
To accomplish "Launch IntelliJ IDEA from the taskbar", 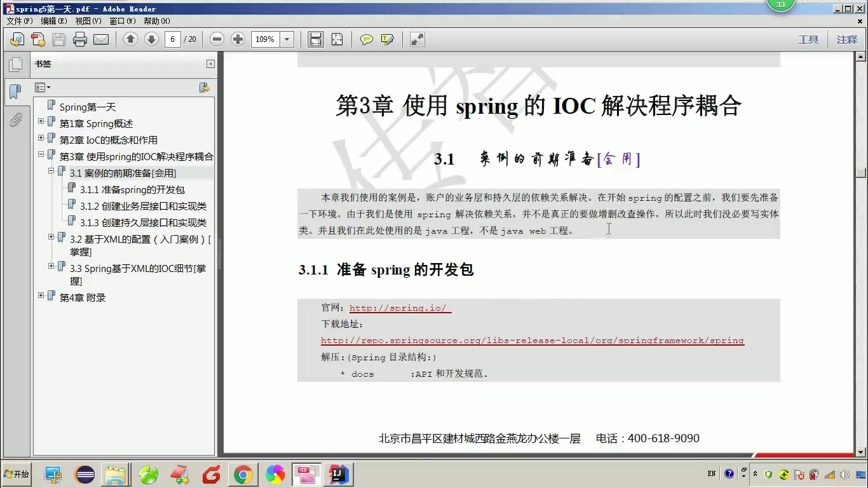I will 339,474.
